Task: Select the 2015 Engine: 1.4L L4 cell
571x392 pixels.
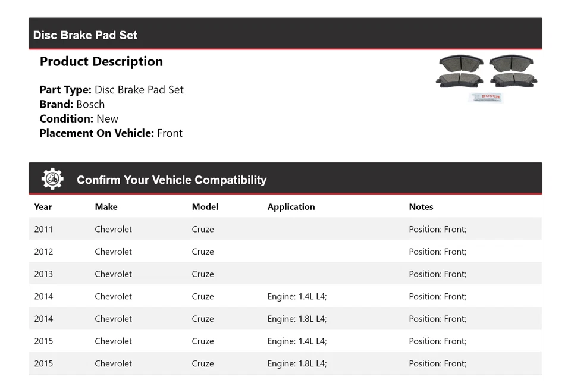Action: point(297,341)
